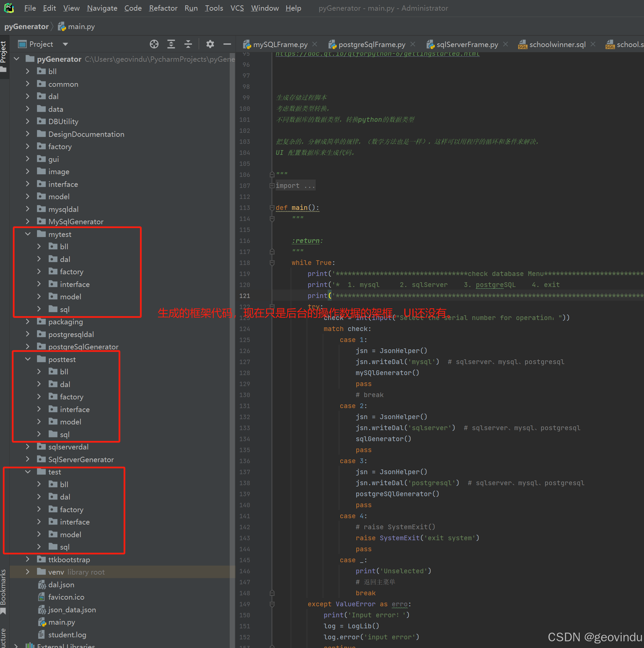Open the Project view dropdown
The image size is (644, 648).
(65, 44)
